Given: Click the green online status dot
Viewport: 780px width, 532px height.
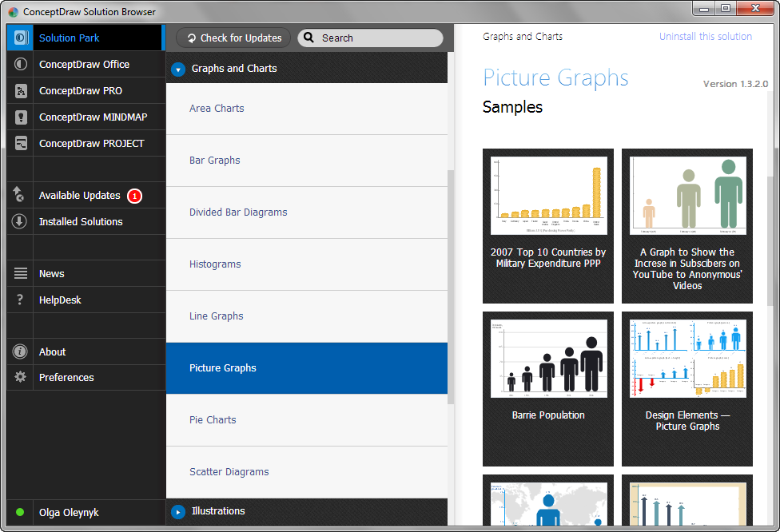Looking at the screenshot, I should pyautogui.click(x=20, y=512).
